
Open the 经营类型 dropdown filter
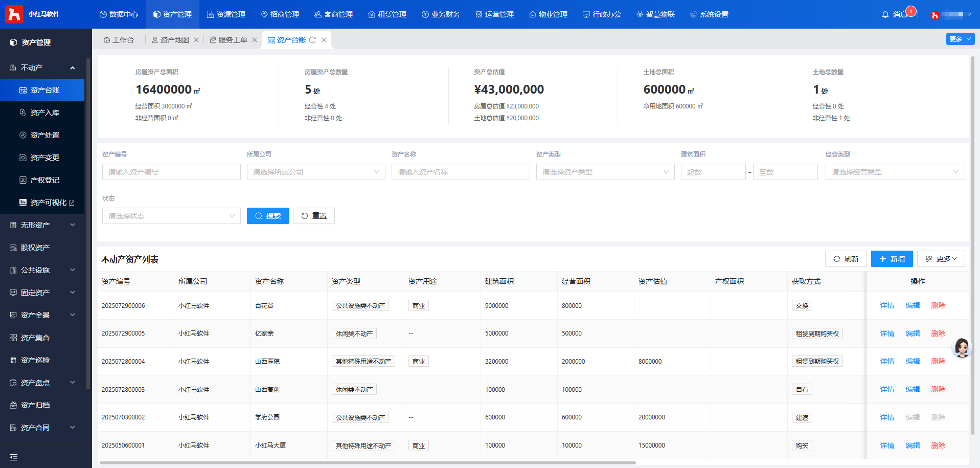894,172
